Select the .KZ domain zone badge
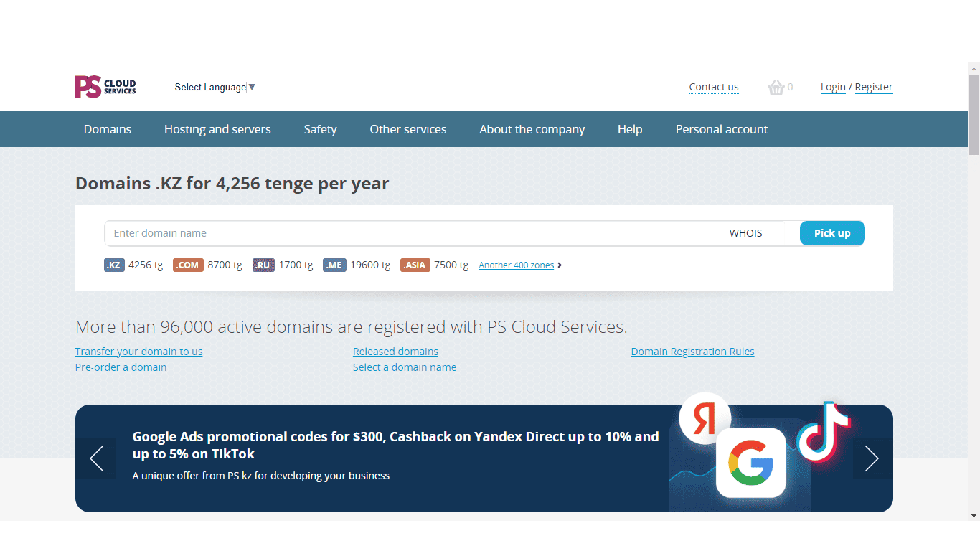 click(x=114, y=265)
